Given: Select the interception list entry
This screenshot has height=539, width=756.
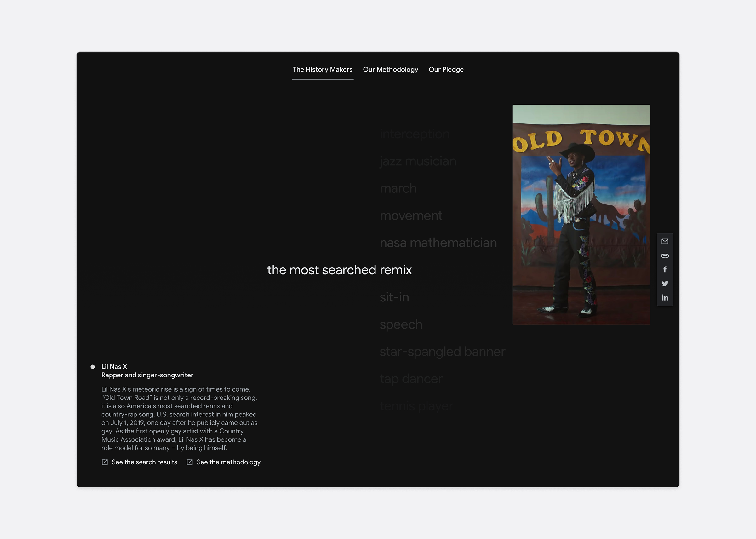Looking at the screenshot, I should (415, 134).
